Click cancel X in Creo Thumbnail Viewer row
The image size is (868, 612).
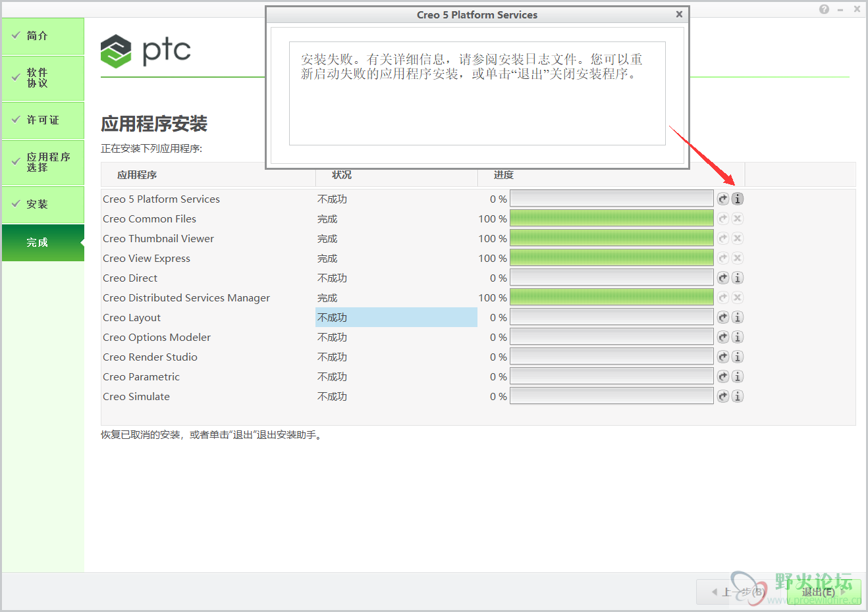click(738, 238)
